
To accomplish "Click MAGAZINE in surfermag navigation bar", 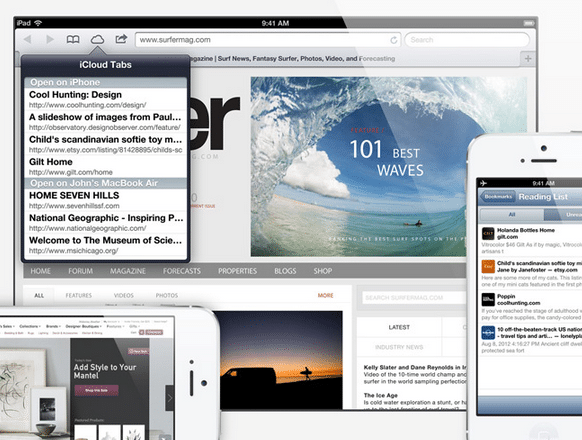I will pyautogui.click(x=128, y=271).
